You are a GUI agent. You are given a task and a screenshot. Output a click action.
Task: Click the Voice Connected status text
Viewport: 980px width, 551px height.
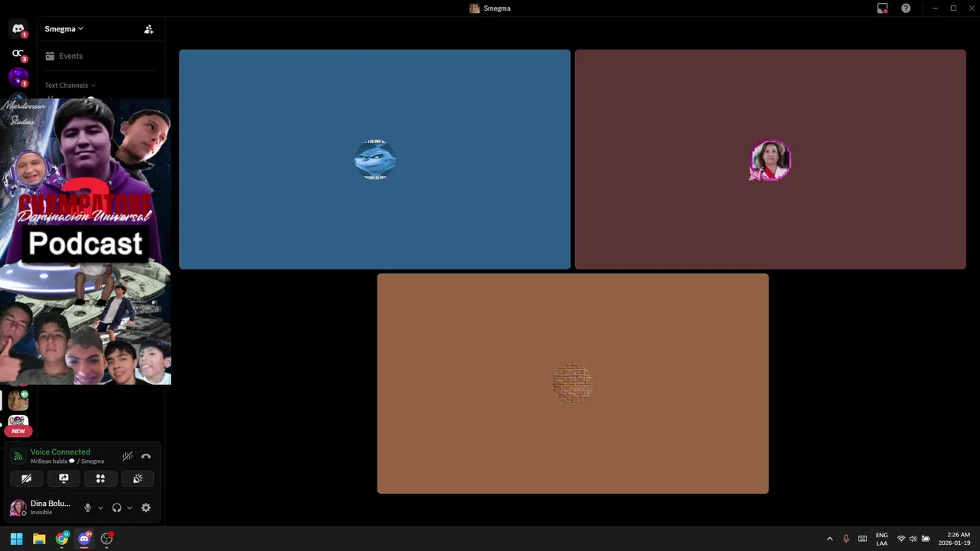click(x=60, y=452)
